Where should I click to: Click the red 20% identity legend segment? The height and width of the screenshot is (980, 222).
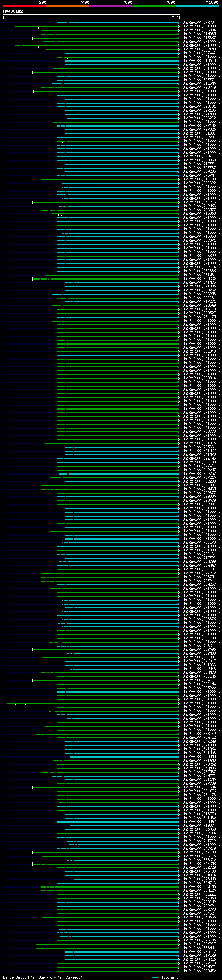point(25,6)
